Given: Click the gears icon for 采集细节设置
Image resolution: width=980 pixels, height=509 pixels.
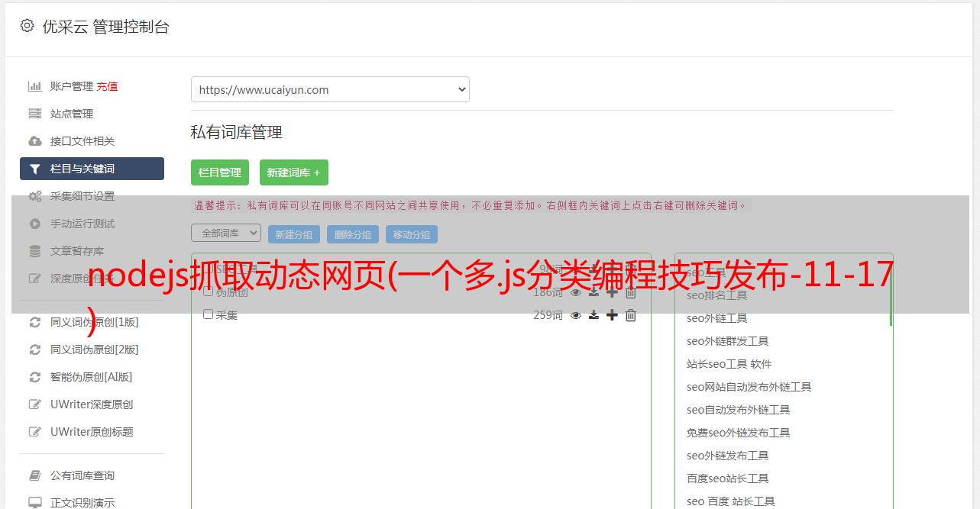Looking at the screenshot, I should 35,196.
